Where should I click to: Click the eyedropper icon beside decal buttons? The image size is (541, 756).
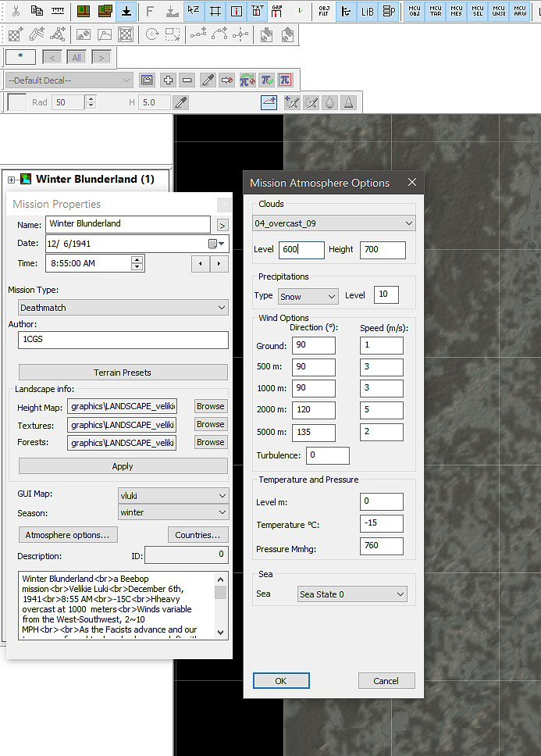pyautogui.click(x=208, y=80)
